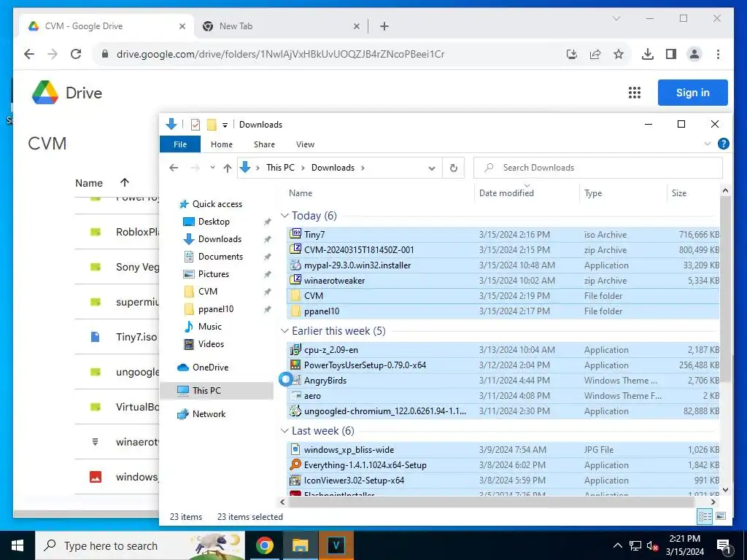Sort Drive files by the Name header
The width and height of the screenshot is (747, 560).
(89, 183)
